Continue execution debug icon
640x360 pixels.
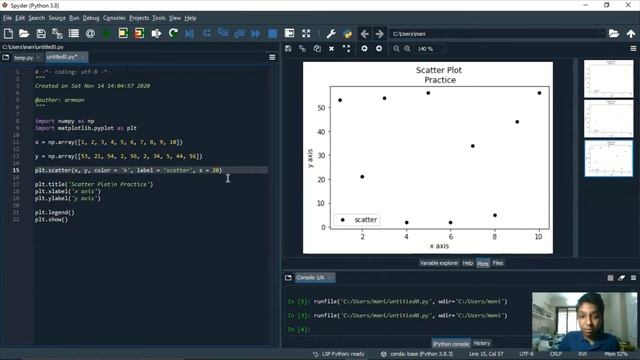point(256,33)
